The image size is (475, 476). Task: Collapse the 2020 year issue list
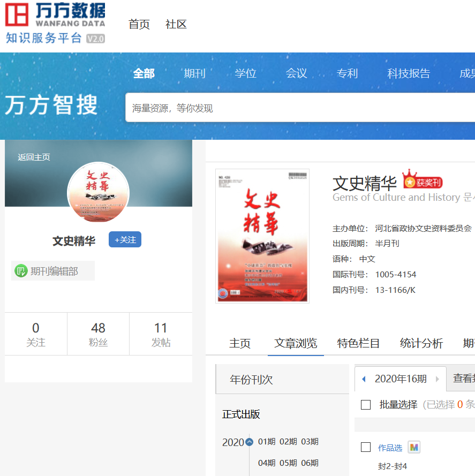(250, 442)
